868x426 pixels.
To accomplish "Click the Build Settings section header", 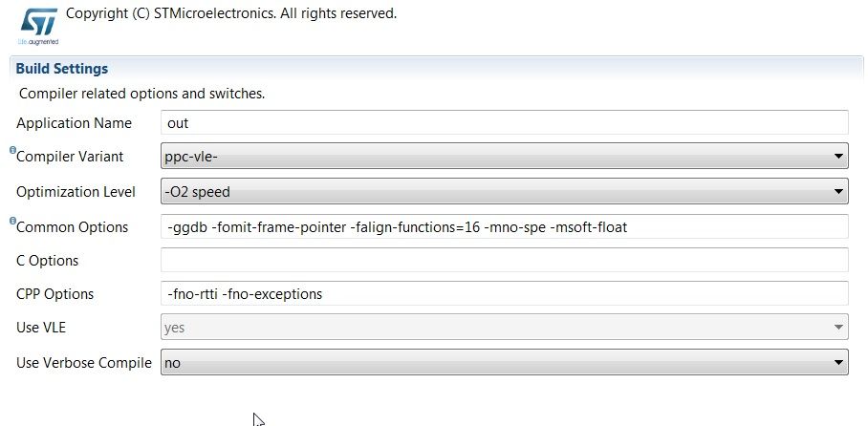I will click(x=436, y=69).
